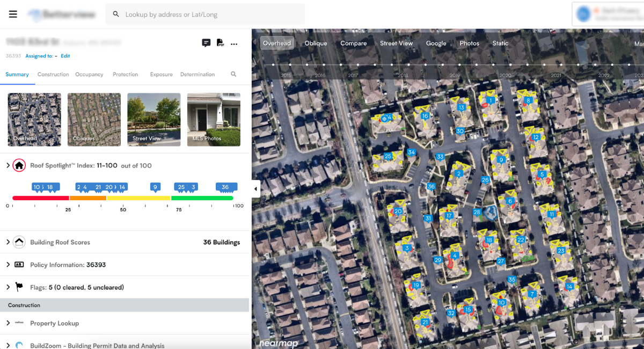
Task: Open the Oblique imagery view
Action: 316,43
